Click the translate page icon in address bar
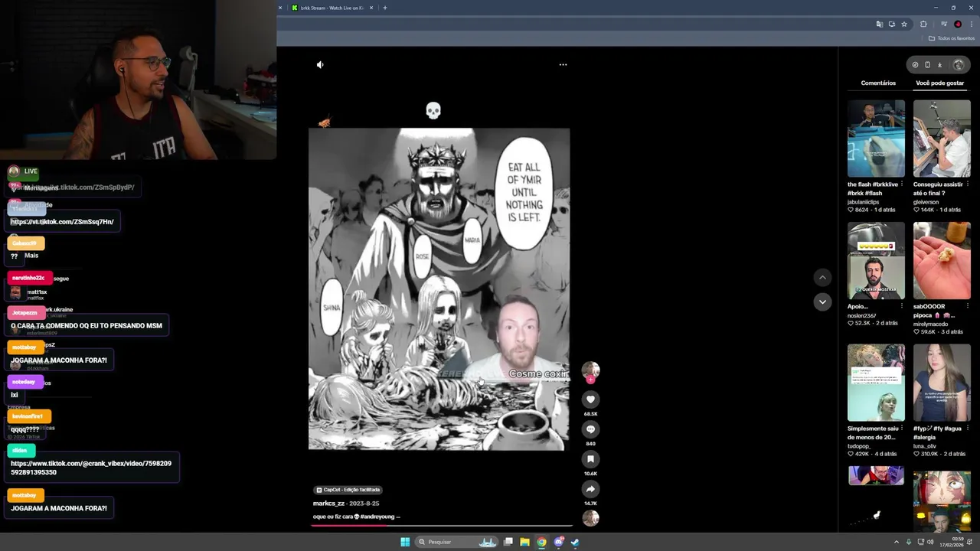This screenshot has height=551, width=980. click(880, 24)
